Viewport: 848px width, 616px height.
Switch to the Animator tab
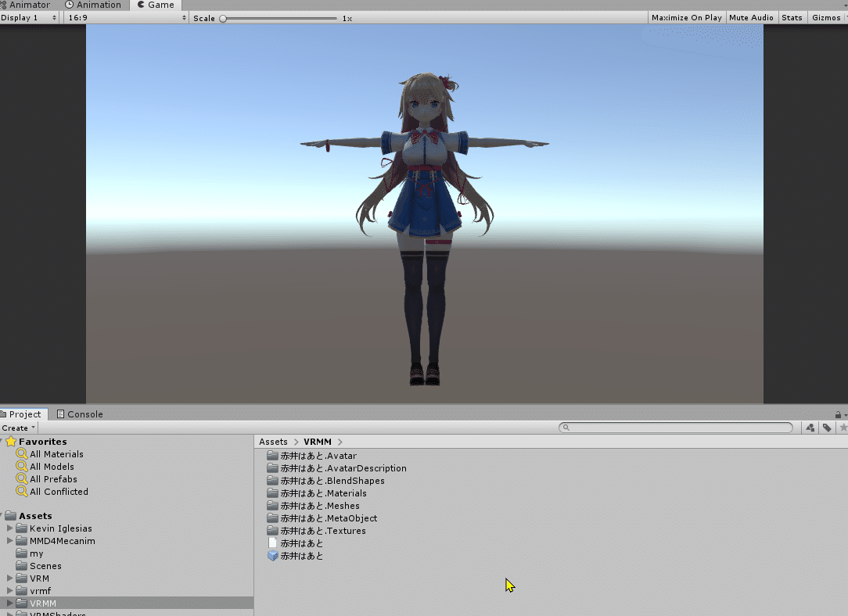coord(25,5)
